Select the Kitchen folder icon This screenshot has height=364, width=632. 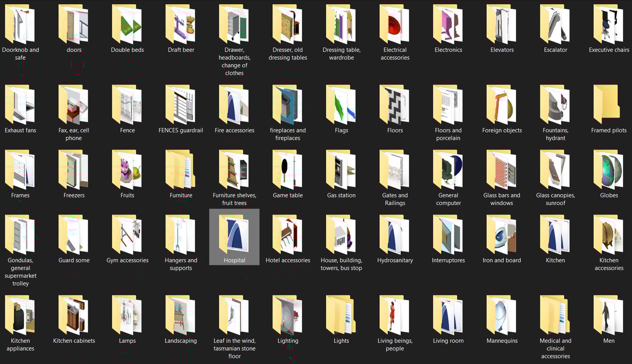(555, 234)
